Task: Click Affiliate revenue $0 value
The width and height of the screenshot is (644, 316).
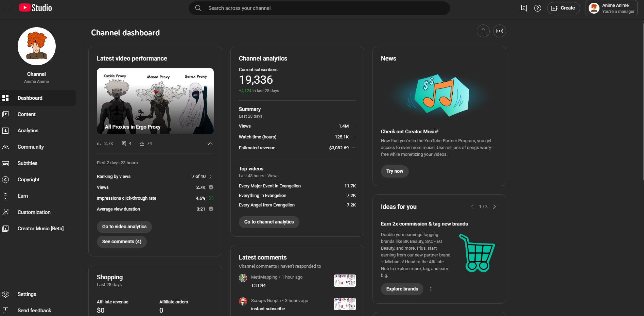Action: coord(101,310)
